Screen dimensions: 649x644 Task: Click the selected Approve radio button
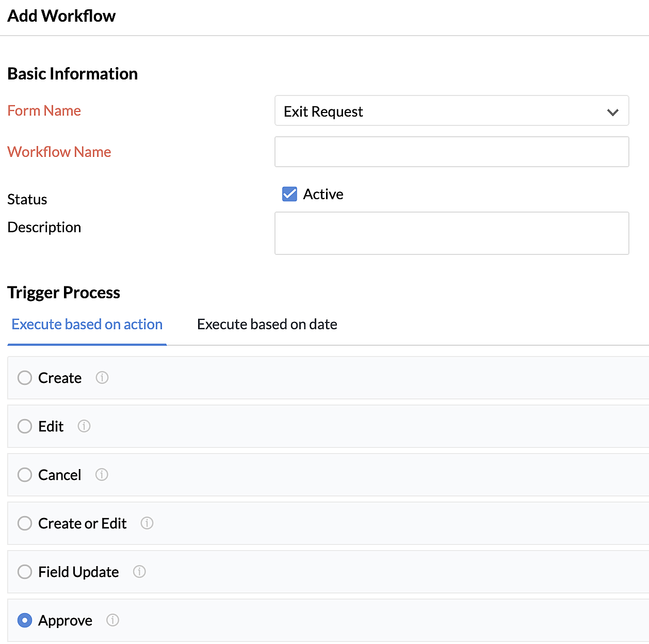[25, 620]
